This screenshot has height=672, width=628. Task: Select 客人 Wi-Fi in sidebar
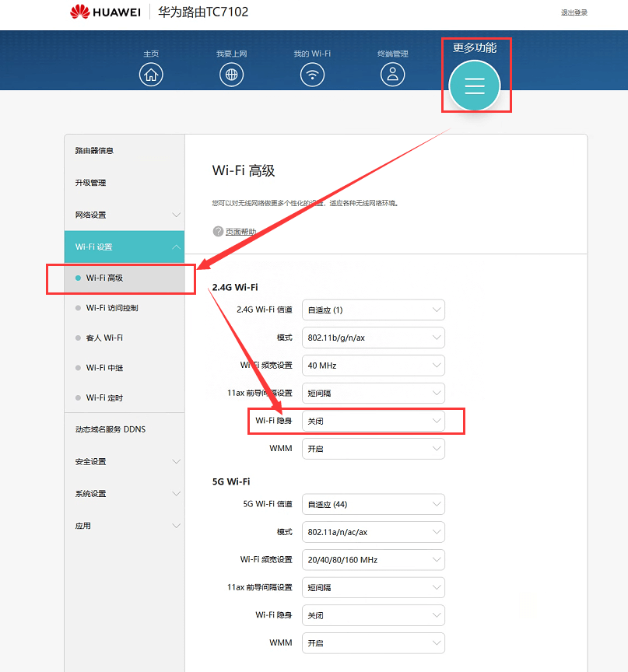click(104, 338)
